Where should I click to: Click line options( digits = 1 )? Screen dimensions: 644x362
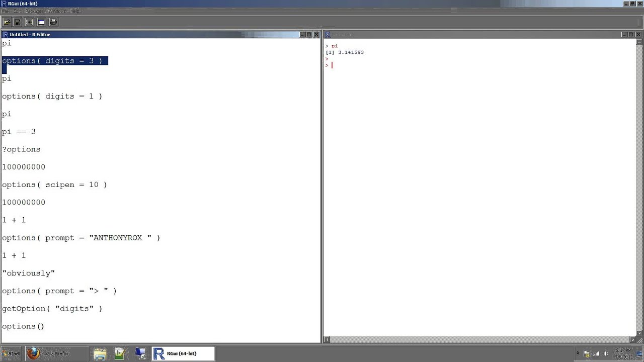pyautogui.click(x=52, y=96)
